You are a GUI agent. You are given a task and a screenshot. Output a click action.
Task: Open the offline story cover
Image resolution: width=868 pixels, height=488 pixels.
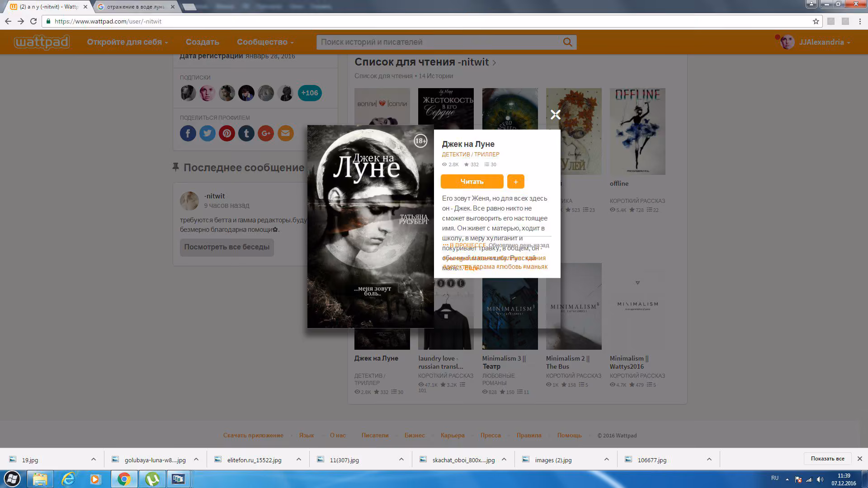[637, 131]
